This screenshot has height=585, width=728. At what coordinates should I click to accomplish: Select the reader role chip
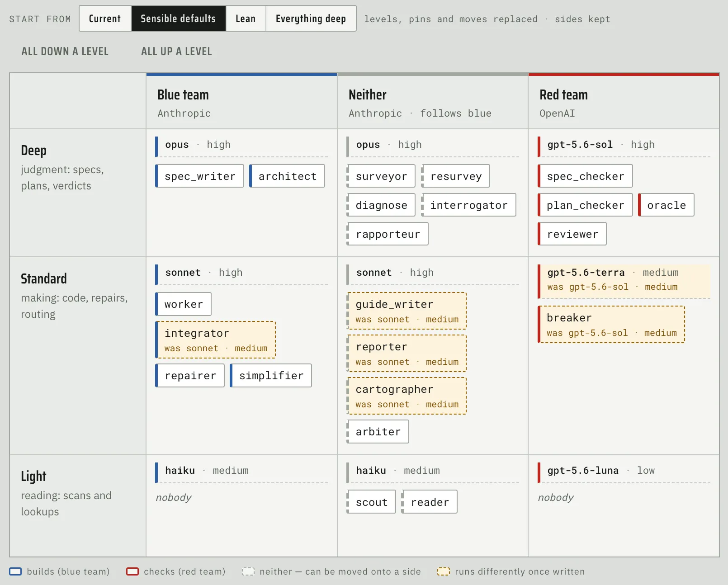pyautogui.click(x=429, y=502)
